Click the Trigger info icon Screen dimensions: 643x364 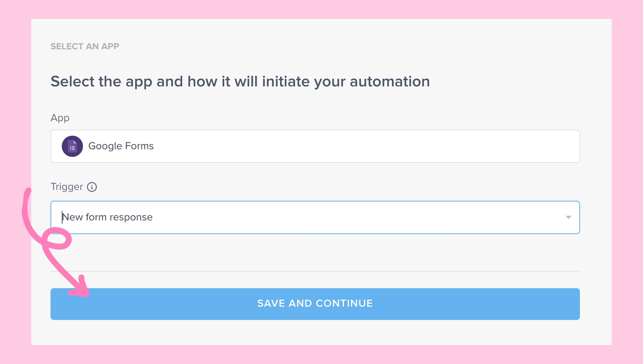92,187
